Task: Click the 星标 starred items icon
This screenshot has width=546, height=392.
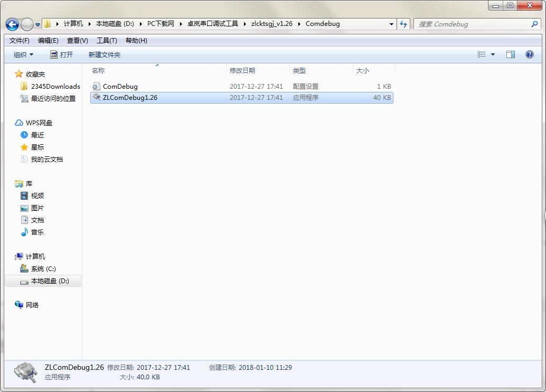Action: pyautogui.click(x=24, y=147)
